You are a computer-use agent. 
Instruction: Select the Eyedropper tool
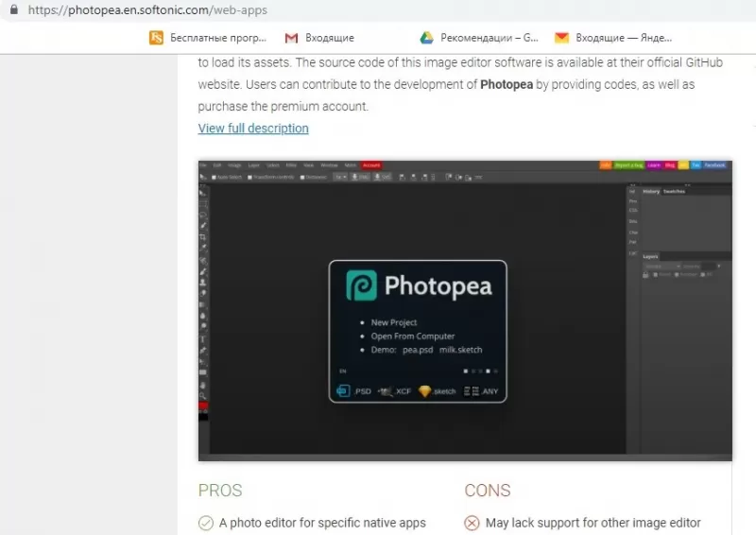coord(203,248)
